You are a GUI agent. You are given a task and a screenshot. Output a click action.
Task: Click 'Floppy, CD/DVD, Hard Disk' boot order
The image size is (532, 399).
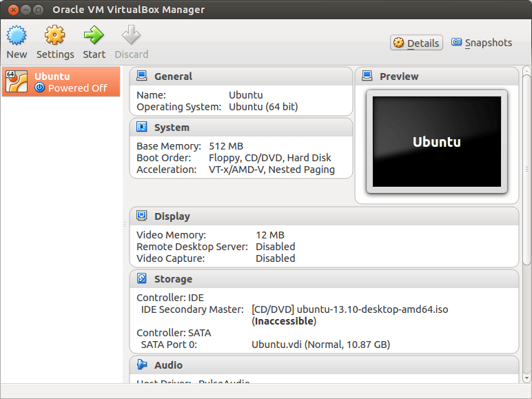click(269, 158)
